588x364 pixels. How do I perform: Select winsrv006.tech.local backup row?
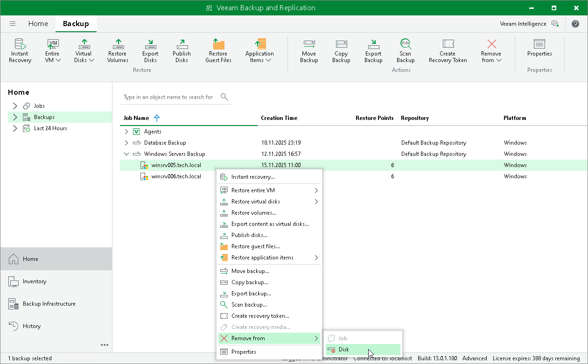tap(353, 176)
